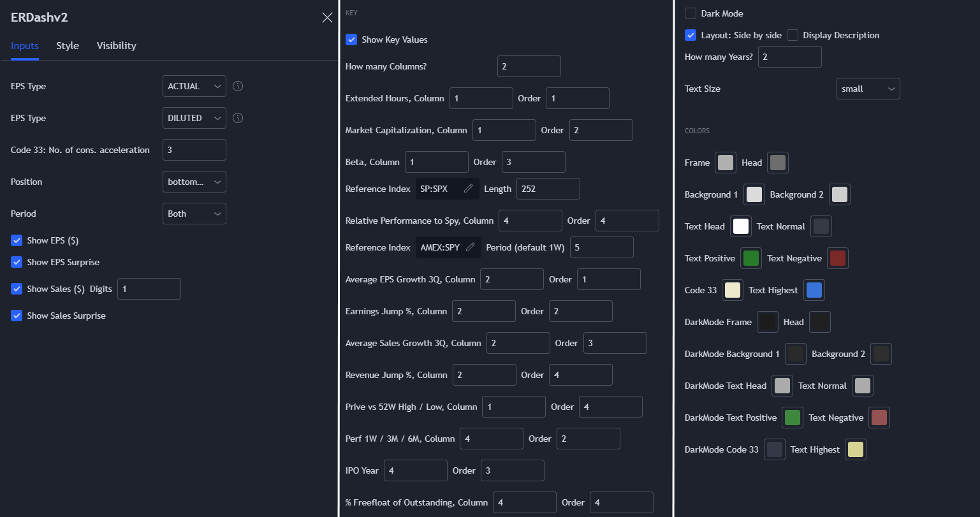Click the IPO Year input field
The image size is (980, 517).
pyautogui.click(x=416, y=470)
